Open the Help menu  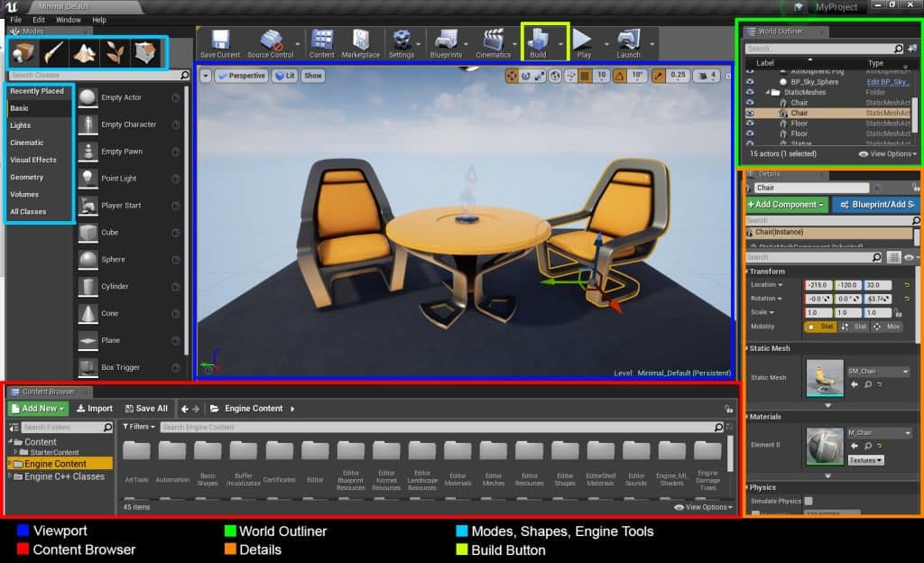coord(99,20)
